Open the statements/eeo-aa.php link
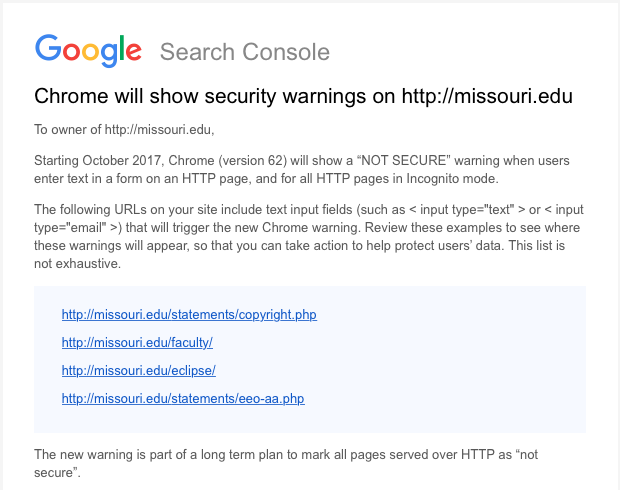This screenshot has width=620, height=490. (x=183, y=398)
